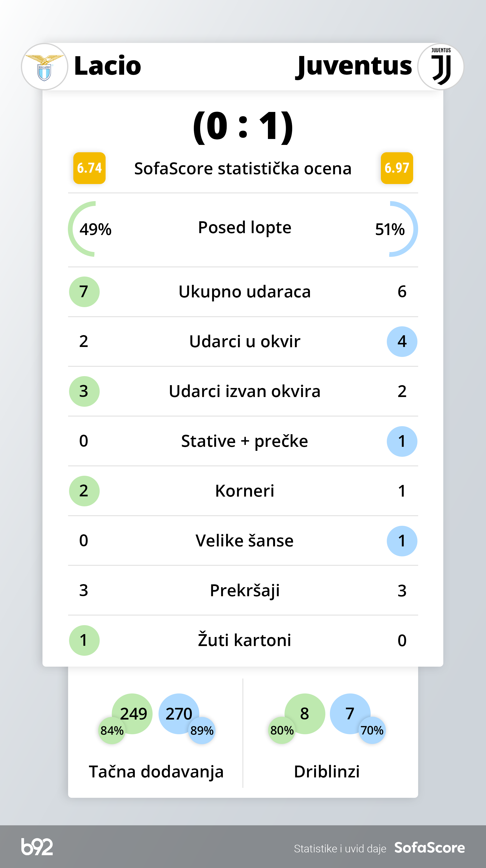Click the green 3 shots off target bubble

pos(84,391)
